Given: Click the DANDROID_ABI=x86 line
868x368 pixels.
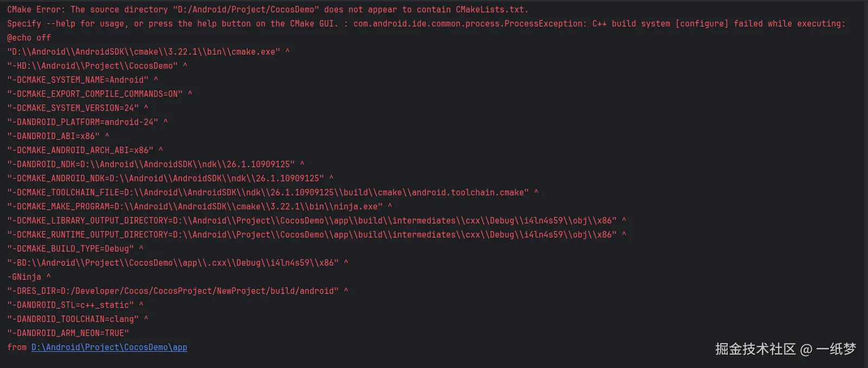Looking at the screenshot, I should pyautogui.click(x=53, y=136).
